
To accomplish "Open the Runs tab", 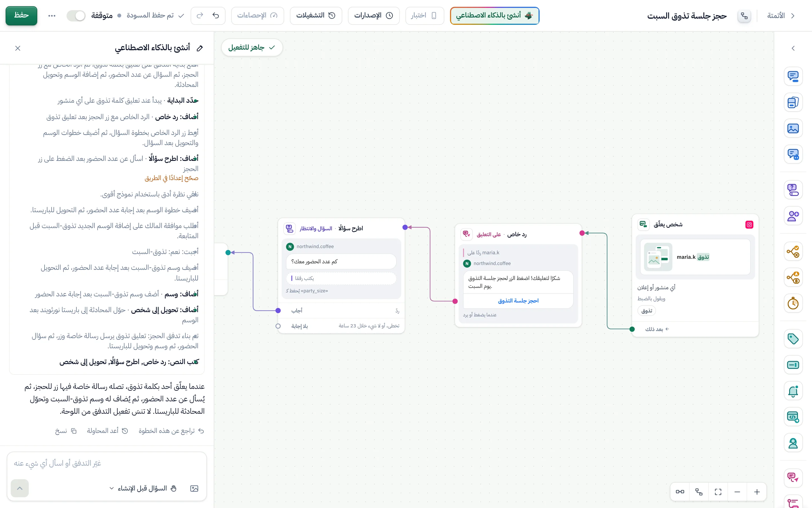I will click(316, 16).
